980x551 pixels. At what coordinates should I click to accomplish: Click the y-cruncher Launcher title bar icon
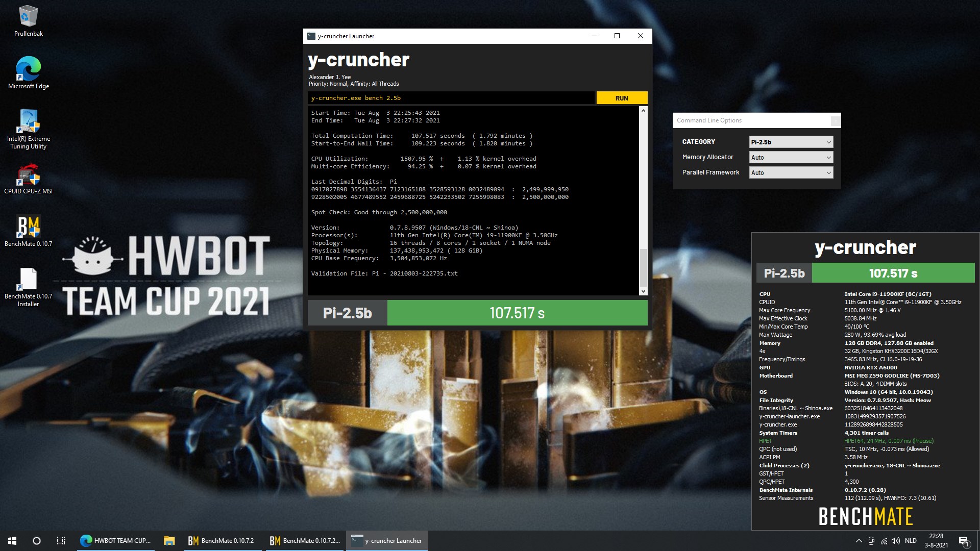pyautogui.click(x=311, y=36)
